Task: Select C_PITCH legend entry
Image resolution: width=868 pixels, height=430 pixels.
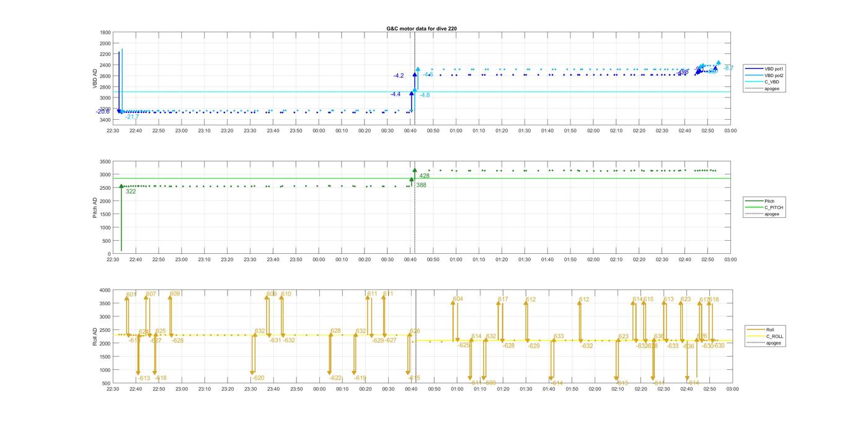Action: coord(764,207)
